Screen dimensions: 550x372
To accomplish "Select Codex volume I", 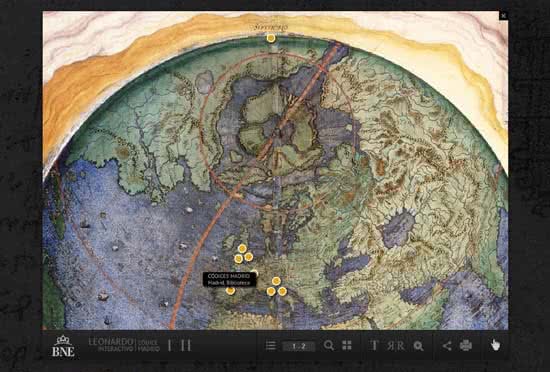I will (x=169, y=345).
